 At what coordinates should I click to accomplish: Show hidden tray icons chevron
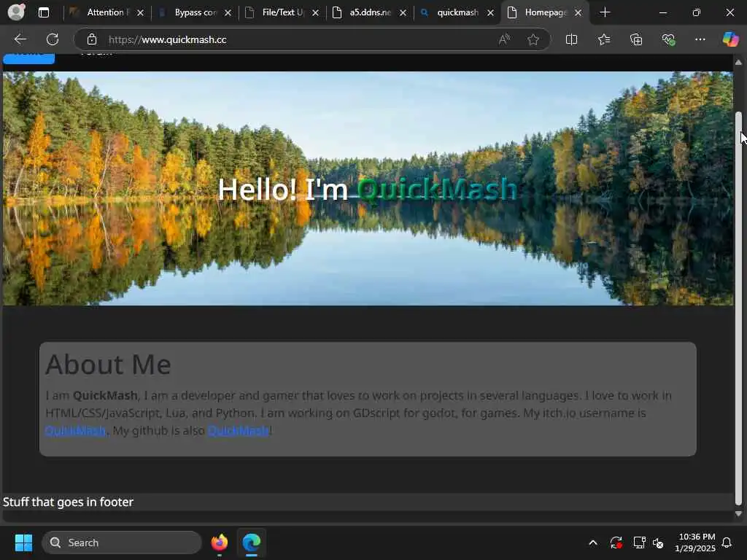coord(593,542)
